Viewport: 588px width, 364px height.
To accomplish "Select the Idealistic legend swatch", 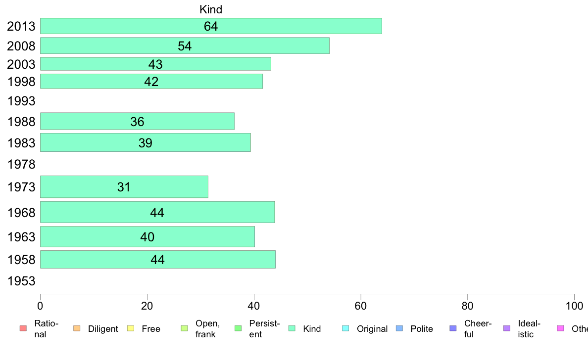I will coord(507,328).
